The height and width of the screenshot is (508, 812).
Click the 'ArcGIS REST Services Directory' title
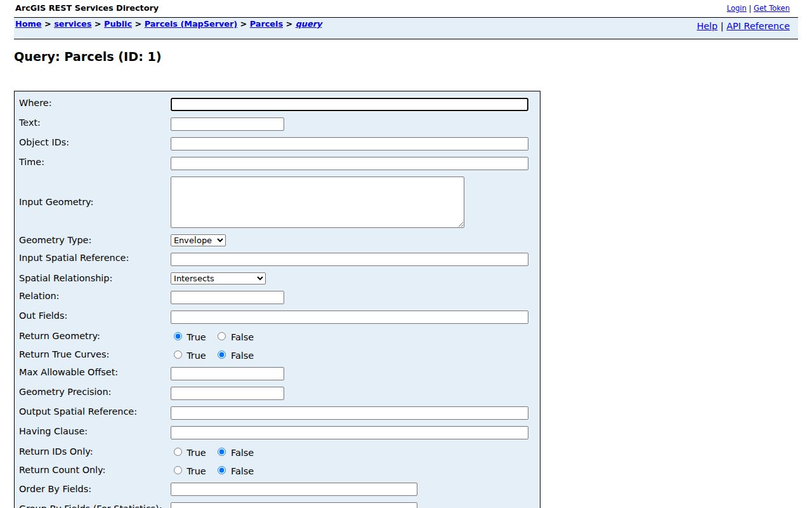pyautogui.click(x=87, y=8)
